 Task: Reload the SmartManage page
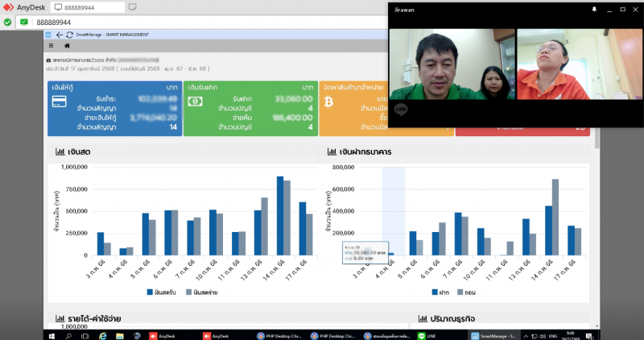point(69,35)
